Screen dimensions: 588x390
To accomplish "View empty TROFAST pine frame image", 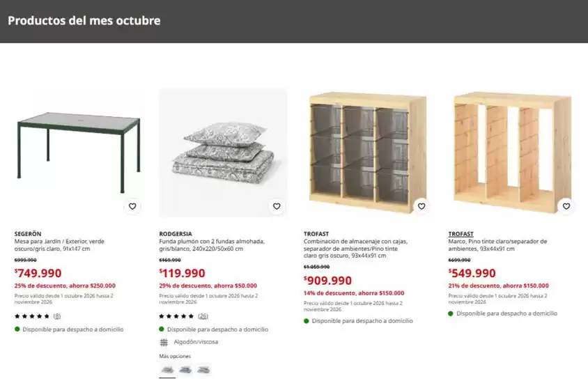I will click(x=513, y=153).
